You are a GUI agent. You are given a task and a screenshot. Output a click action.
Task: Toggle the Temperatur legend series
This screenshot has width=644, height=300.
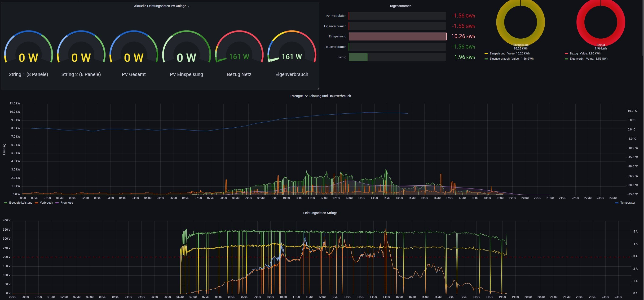point(627,203)
